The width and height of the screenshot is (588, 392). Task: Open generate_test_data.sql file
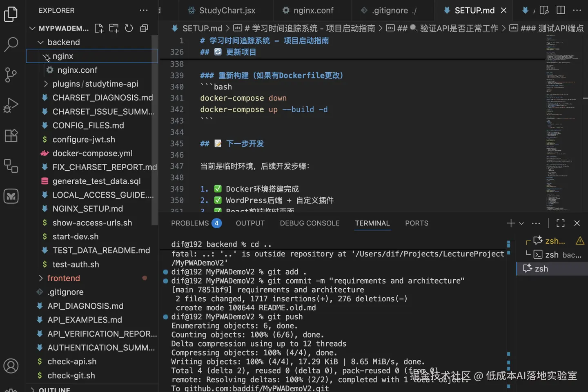click(96, 181)
